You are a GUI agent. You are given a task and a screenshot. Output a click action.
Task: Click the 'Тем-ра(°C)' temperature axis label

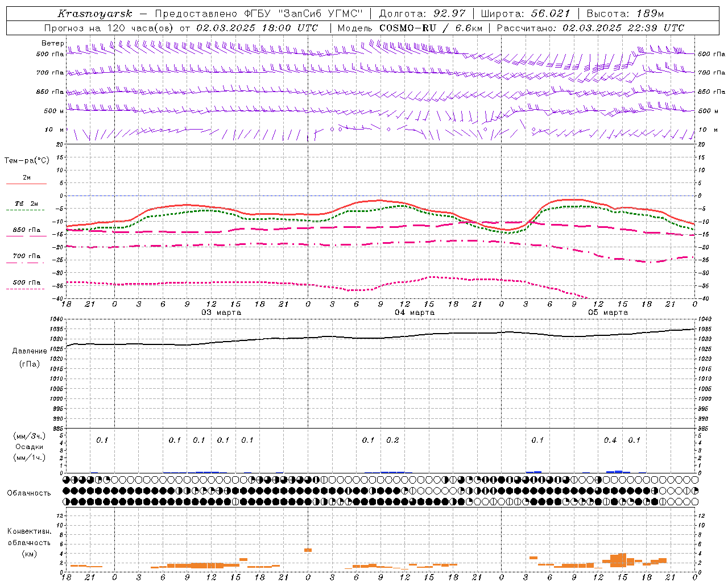(27, 161)
